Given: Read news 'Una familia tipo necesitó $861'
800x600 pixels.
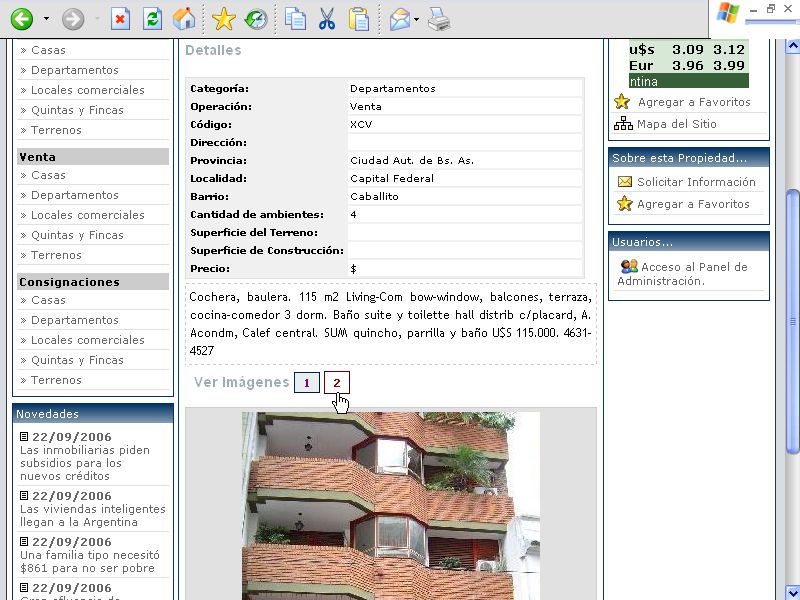Looking at the screenshot, I should (x=90, y=561).
